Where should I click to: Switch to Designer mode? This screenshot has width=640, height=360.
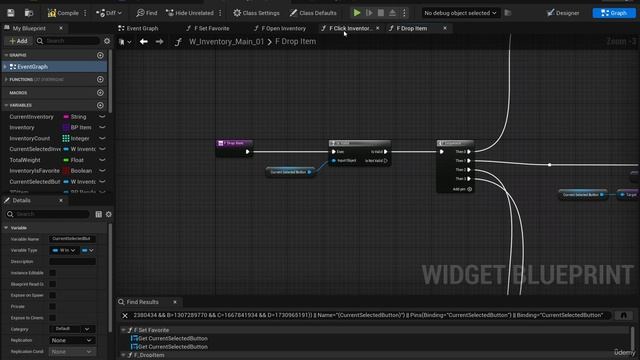[x=563, y=13]
